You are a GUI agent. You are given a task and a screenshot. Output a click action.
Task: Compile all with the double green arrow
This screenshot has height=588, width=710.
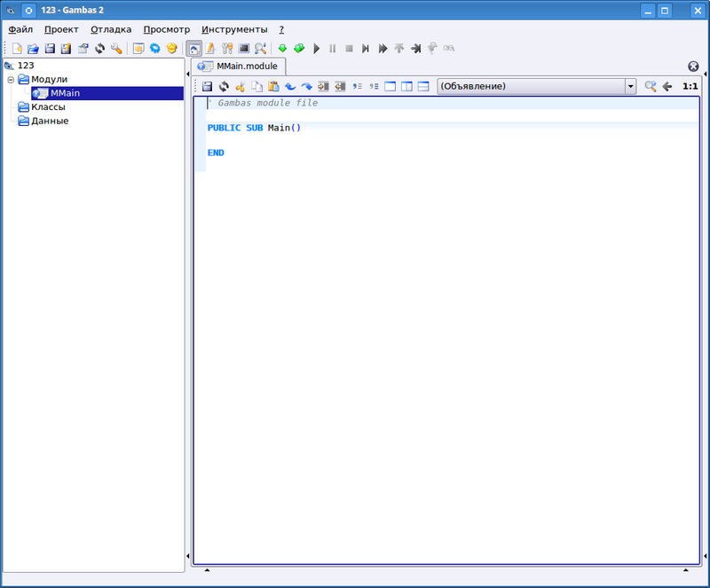299,48
